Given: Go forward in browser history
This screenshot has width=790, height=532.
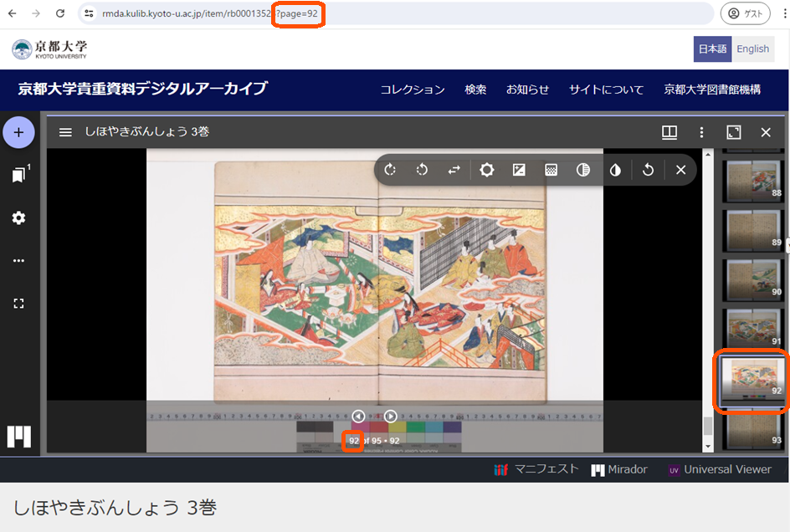Looking at the screenshot, I should (x=36, y=13).
